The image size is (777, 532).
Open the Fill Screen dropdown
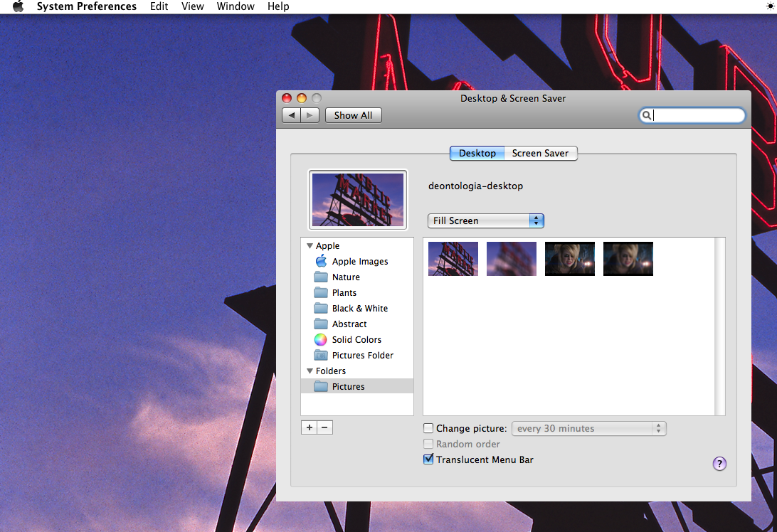tap(485, 220)
